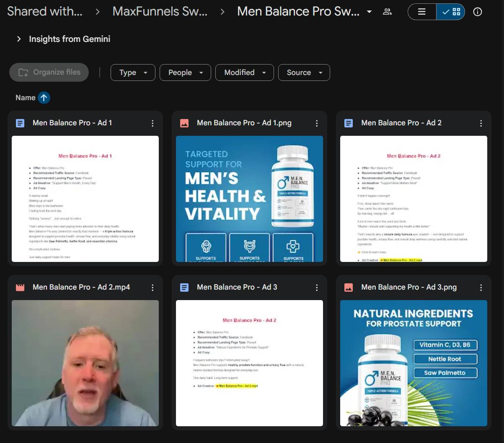Reverse sort direction with the arrow icon
Screen dimensions: 504x443
click(x=44, y=98)
